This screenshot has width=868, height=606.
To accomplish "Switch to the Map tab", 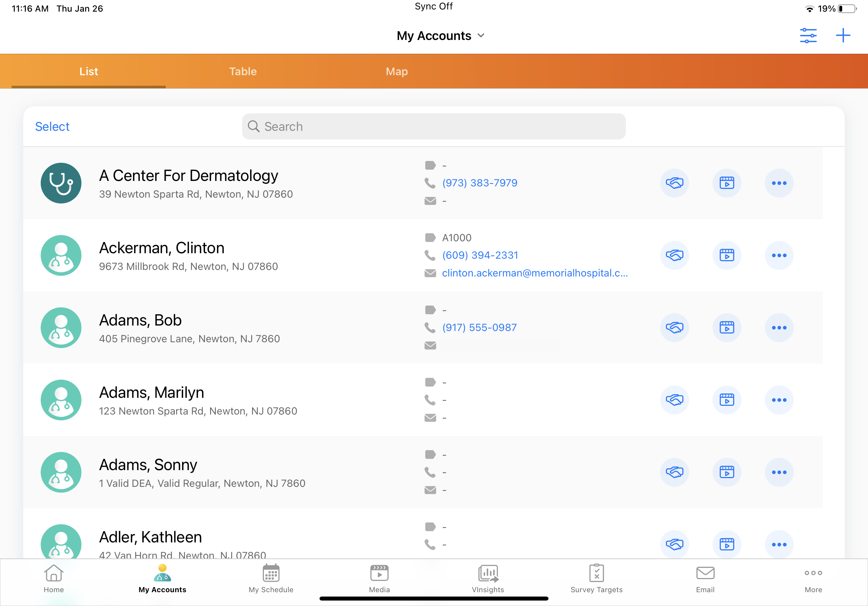I will click(397, 72).
